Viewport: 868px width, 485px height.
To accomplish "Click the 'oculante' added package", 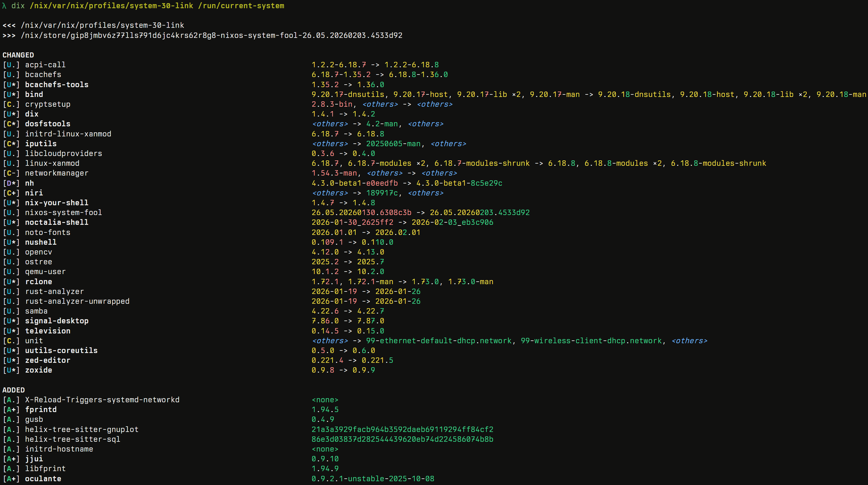I will [x=43, y=479].
